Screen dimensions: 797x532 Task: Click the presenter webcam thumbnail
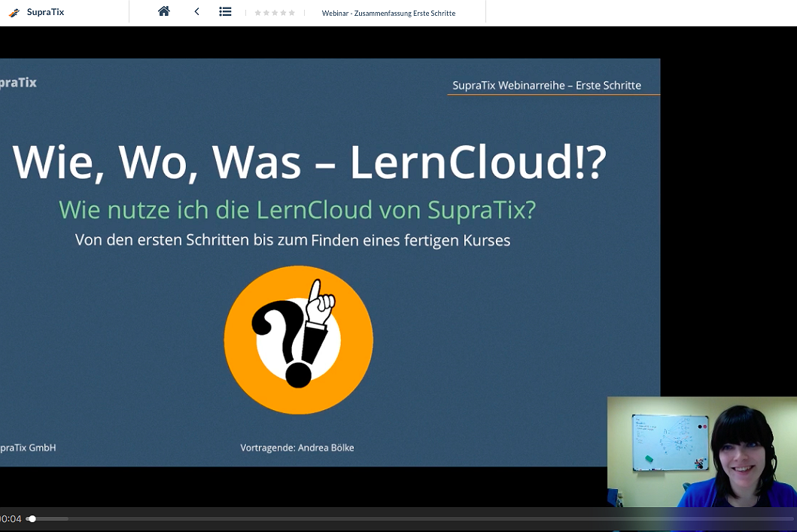click(702, 451)
